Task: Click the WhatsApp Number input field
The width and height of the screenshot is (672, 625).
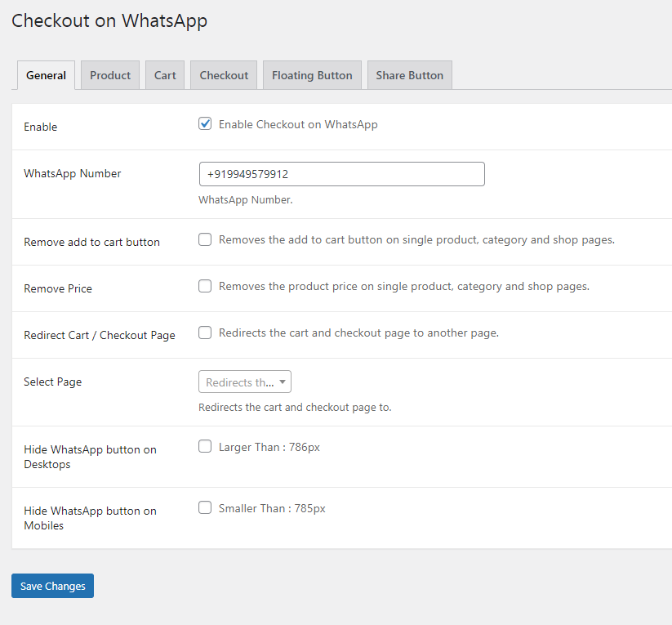Action: [341, 174]
